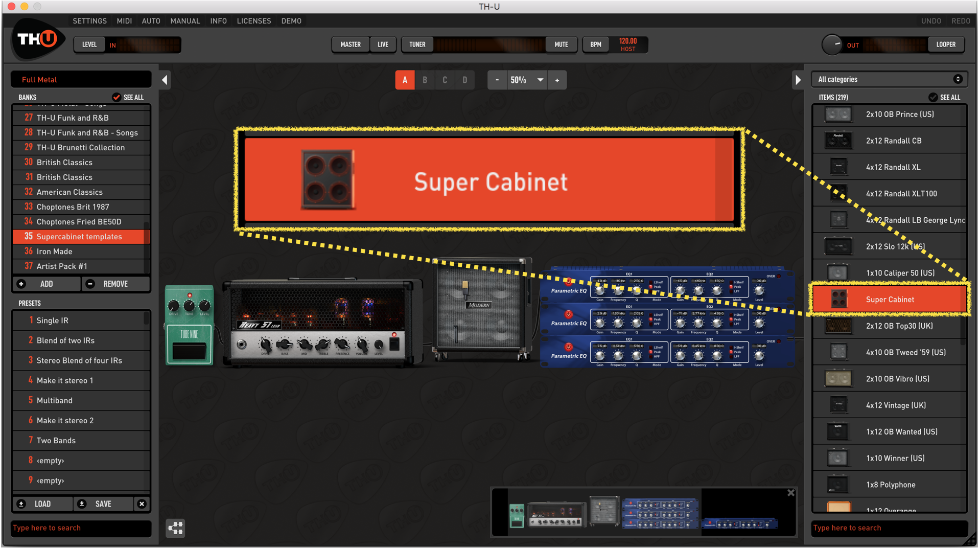The width and height of the screenshot is (980, 549).
Task: Open the 50% zoom level dropdown
Action: pyautogui.click(x=527, y=80)
